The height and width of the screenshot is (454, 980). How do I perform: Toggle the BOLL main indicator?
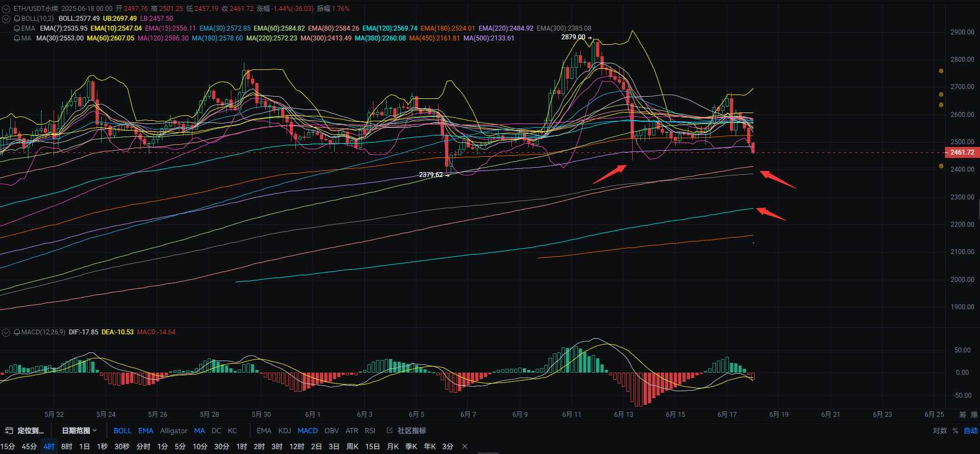point(122,431)
